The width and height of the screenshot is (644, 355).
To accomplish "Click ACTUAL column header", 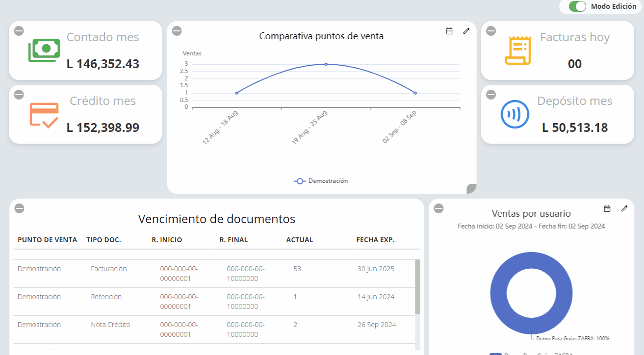I will click(300, 240).
